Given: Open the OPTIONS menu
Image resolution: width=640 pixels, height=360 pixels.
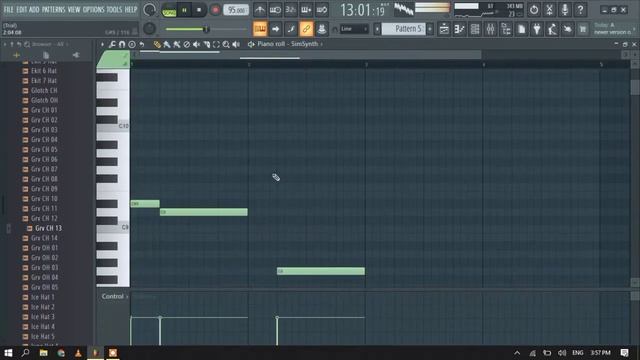Looking at the screenshot, I should (93, 9).
